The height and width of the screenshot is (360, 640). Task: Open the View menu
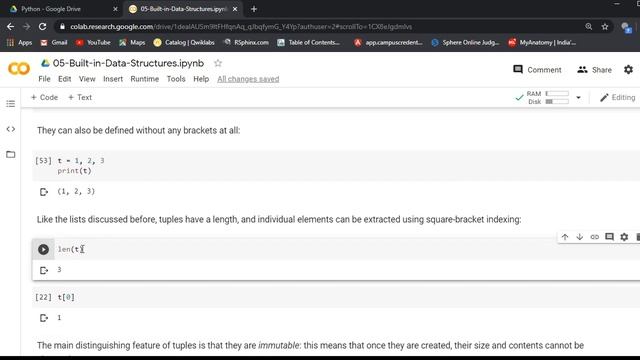point(87,79)
